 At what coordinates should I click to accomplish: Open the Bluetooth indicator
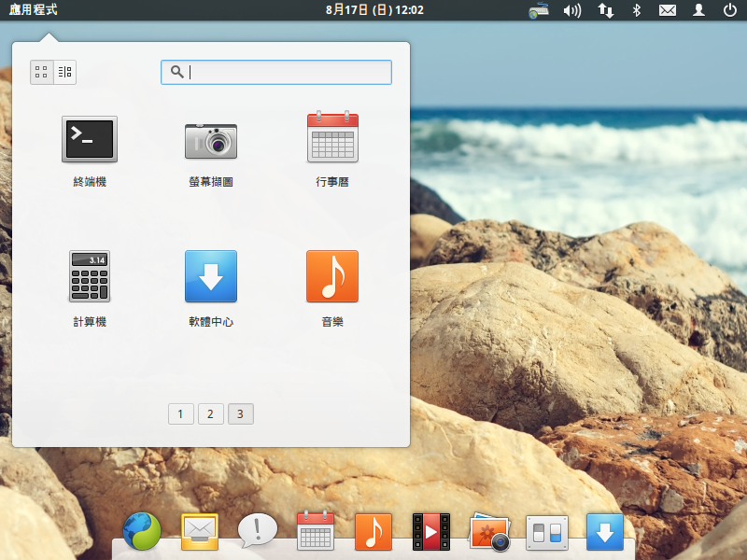click(x=637, y=10)
